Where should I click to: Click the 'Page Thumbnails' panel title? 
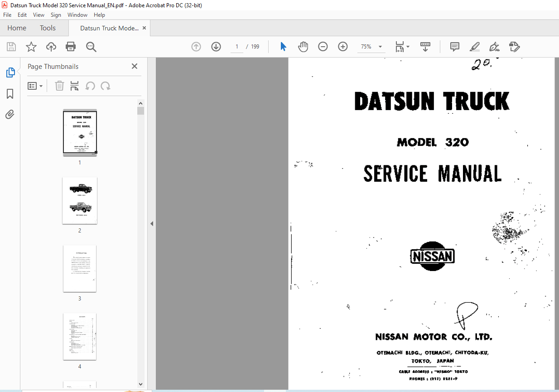pyautogui.click(x=53, y=66)
